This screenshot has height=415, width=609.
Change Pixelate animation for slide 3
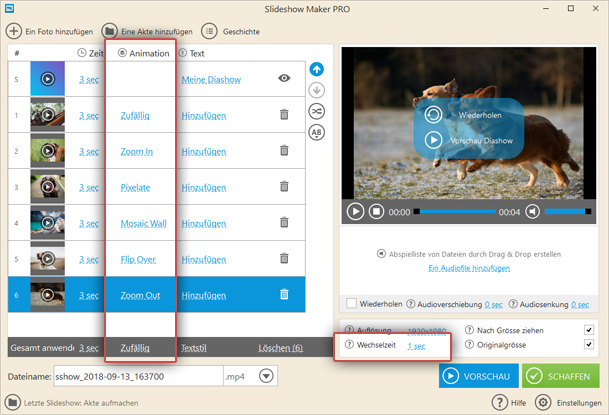[x=135, y=188]
